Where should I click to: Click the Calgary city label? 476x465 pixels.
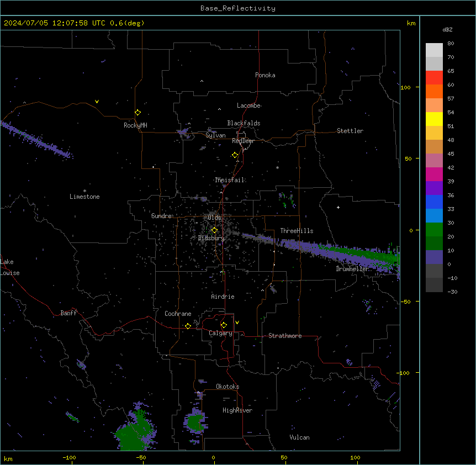(220, 333)
